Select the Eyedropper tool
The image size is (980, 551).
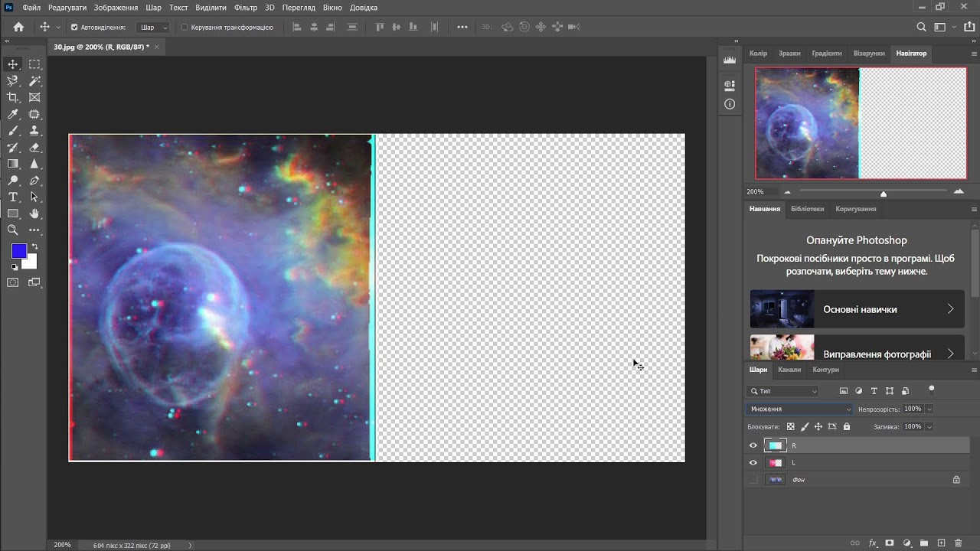tap(13, 114)
